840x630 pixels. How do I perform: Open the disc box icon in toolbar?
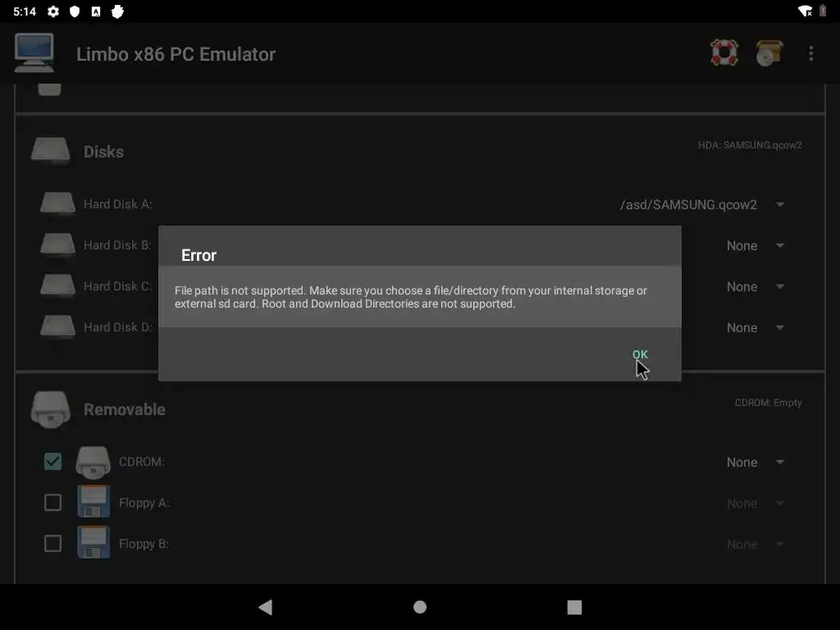click(769, 53)
